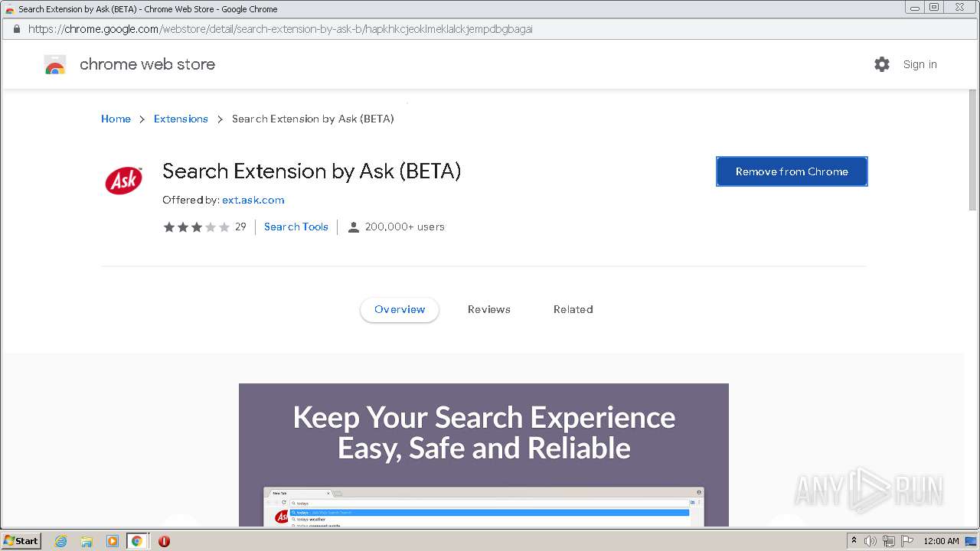
Task: Select the Chrome taskbar icon
Action: (137, 541)
